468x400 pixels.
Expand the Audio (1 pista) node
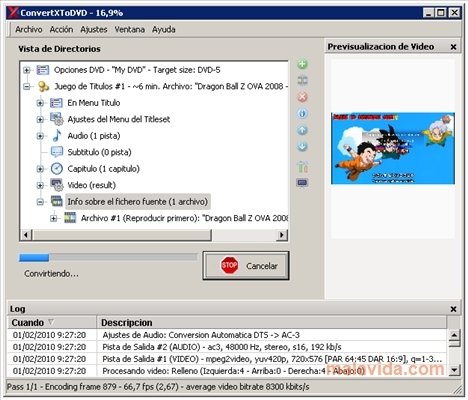pos(40,136)
